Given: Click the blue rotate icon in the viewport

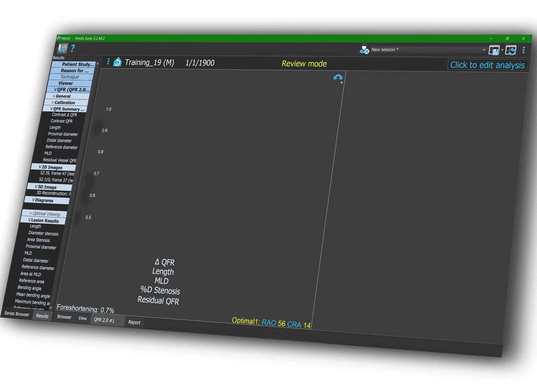Looking at the screenshot, I should click(x=338, y=78).
